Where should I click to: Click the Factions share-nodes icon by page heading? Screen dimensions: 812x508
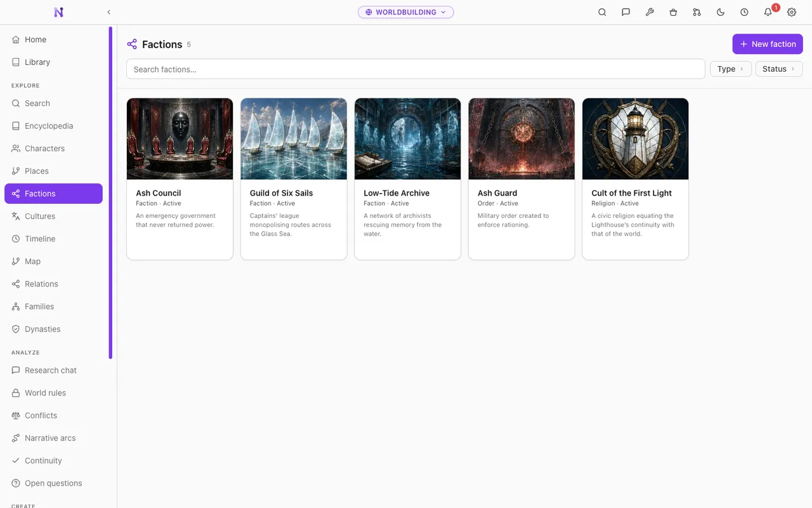pos(132,44)
